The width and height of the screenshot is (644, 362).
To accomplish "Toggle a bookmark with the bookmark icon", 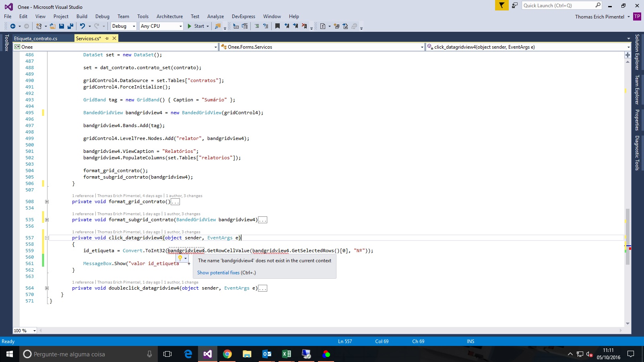I will [277, 26].
